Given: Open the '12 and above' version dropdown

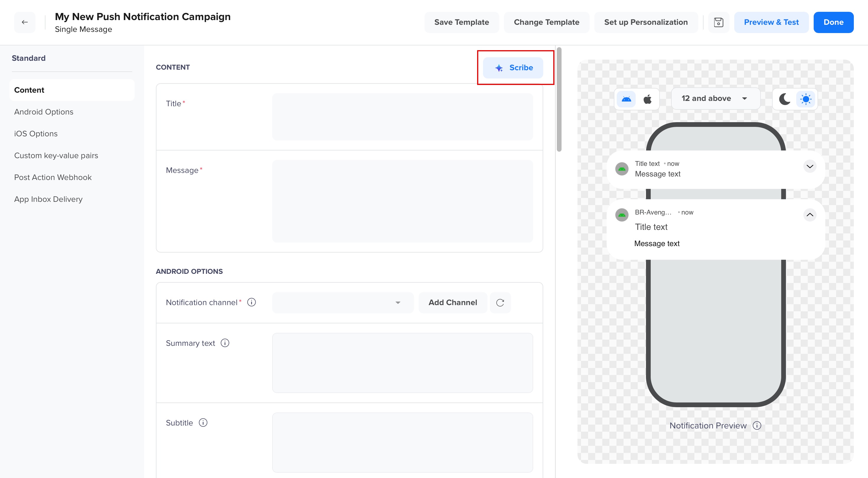Looking at the screenshot, I should 715,98.
